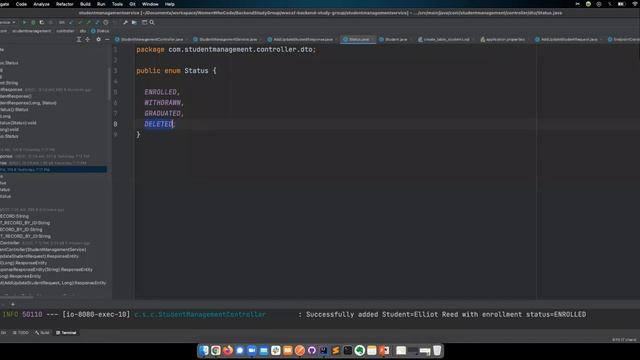
Task: Click the collapse all icon in Structure panel
Action: [x=87, y=40]
